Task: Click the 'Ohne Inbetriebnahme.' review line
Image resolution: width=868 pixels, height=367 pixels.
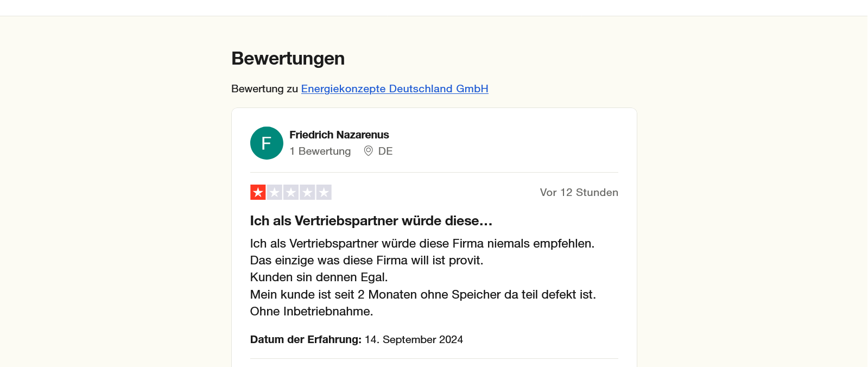Action: tap(312, 312)
